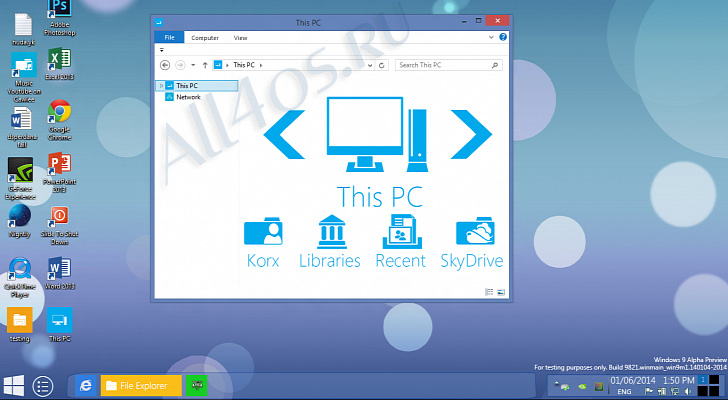Click the This PC icon in address bar

218,65
